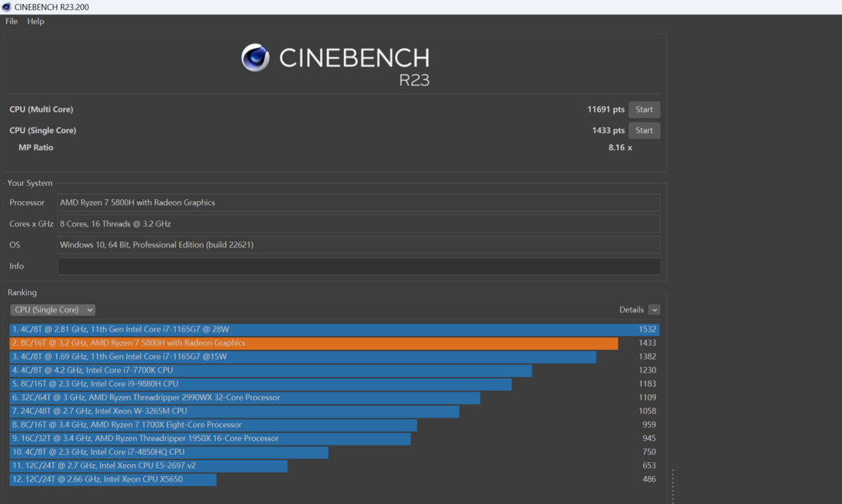This screenshot has width=842, height=504.
Task: Click the Cinebench R23 sphere logo
Action: pyautogui.click(x=255, y=57)
